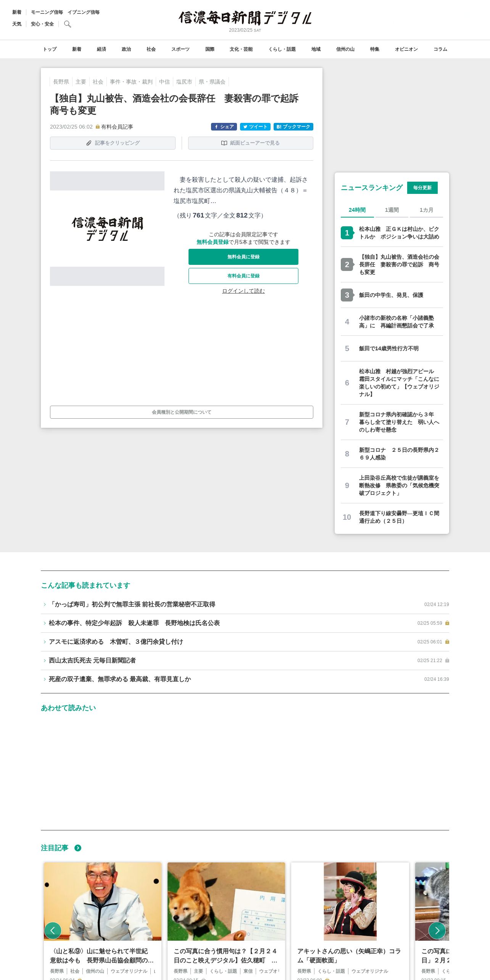This screenshot has height=980, width=490.
Task: Open the アキットさん costume card photo
Action: [350, 901]
